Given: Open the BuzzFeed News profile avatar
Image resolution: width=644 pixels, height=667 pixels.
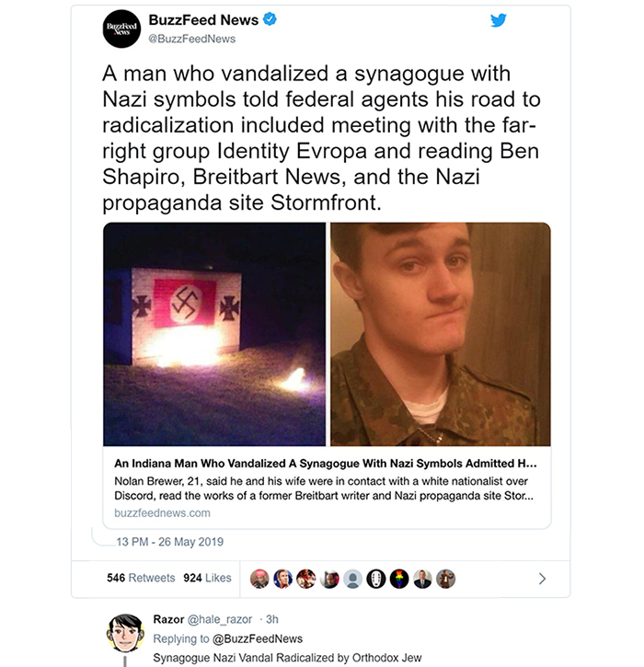Looking at the screenshot, I should (121, 29).
